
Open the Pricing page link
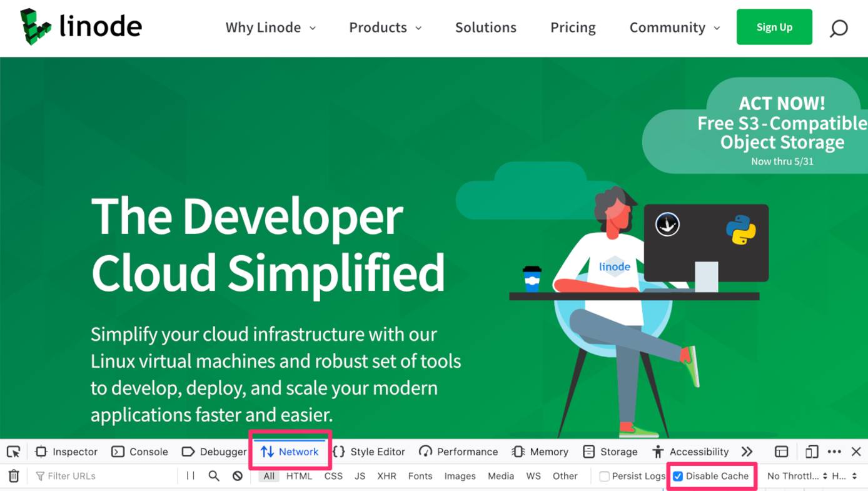click(572, 28)
